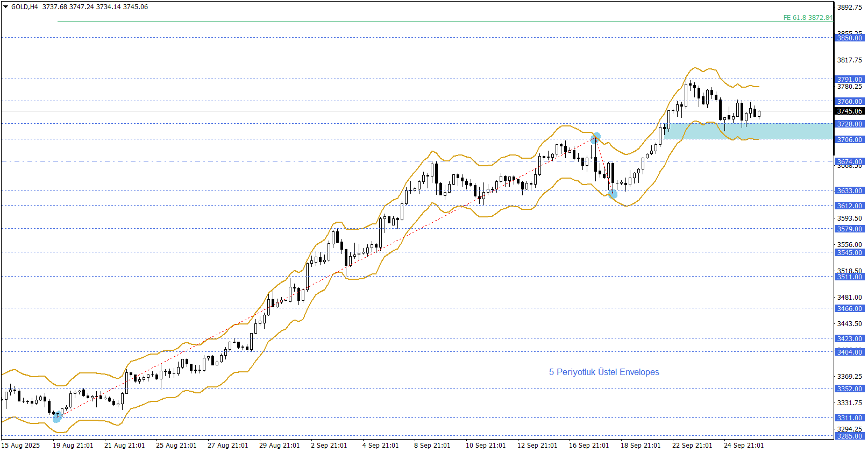Click the 3285.00 price level label
This screenshot has width=868, height=452.
tap(850, 436)
